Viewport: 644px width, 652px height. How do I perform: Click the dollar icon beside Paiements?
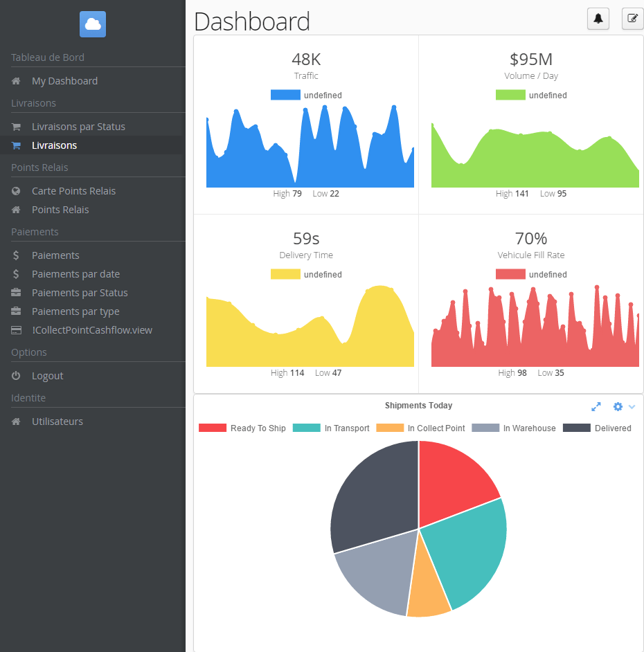[16, 255]
